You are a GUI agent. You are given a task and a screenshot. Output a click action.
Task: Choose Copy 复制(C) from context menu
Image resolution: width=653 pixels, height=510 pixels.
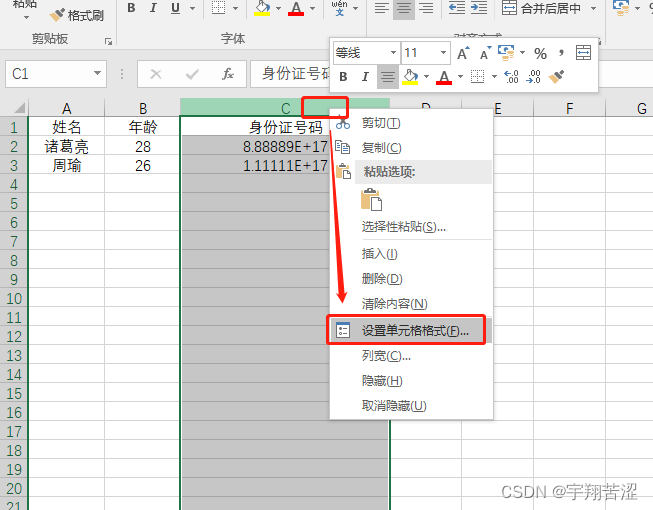coord(411,147)
